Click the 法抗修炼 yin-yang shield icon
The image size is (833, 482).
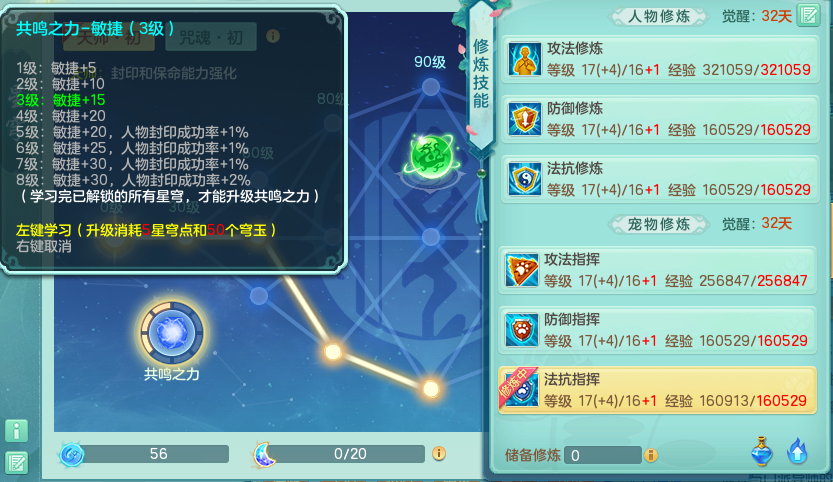point(524,179)
